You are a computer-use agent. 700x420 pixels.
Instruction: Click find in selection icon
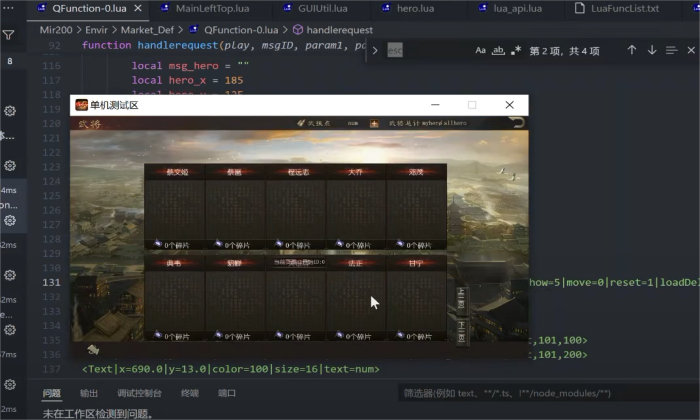coord(672,50)
